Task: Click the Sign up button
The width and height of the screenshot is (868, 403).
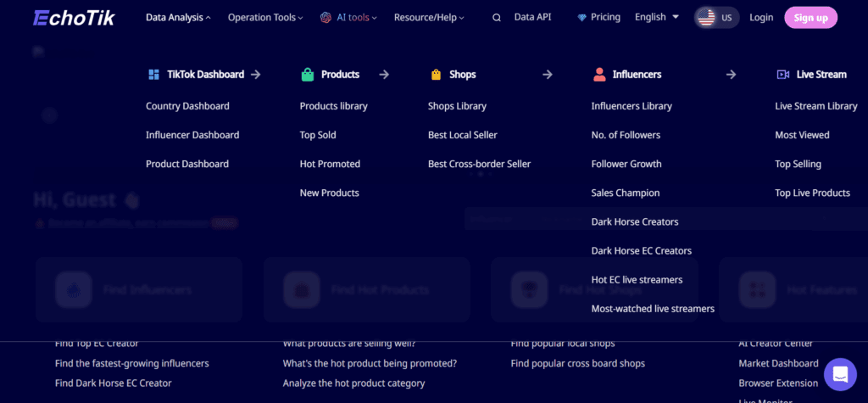Action: pyautogui.click(x=811, y=18)
